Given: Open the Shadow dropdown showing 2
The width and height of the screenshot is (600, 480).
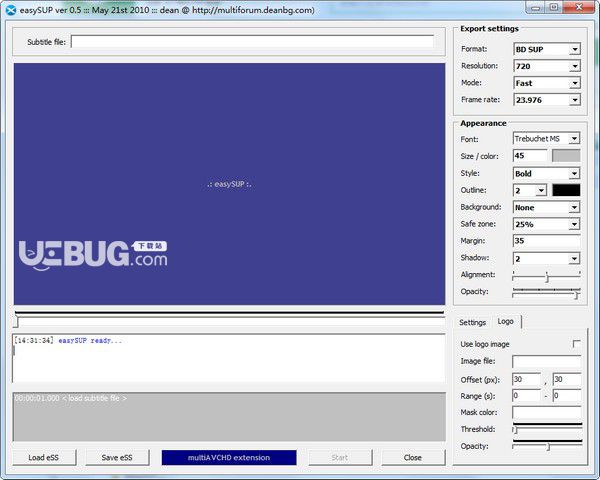Looking at the screenshot, I should coord(546,258).
